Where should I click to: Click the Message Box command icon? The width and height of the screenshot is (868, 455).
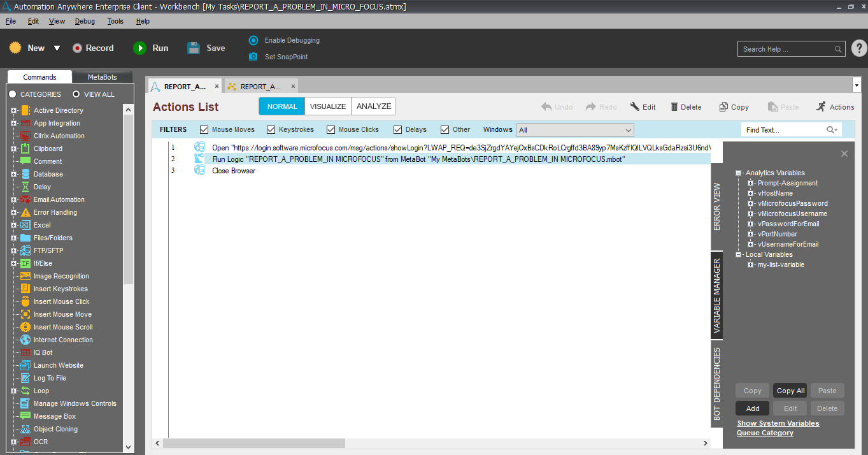(25, 416)
